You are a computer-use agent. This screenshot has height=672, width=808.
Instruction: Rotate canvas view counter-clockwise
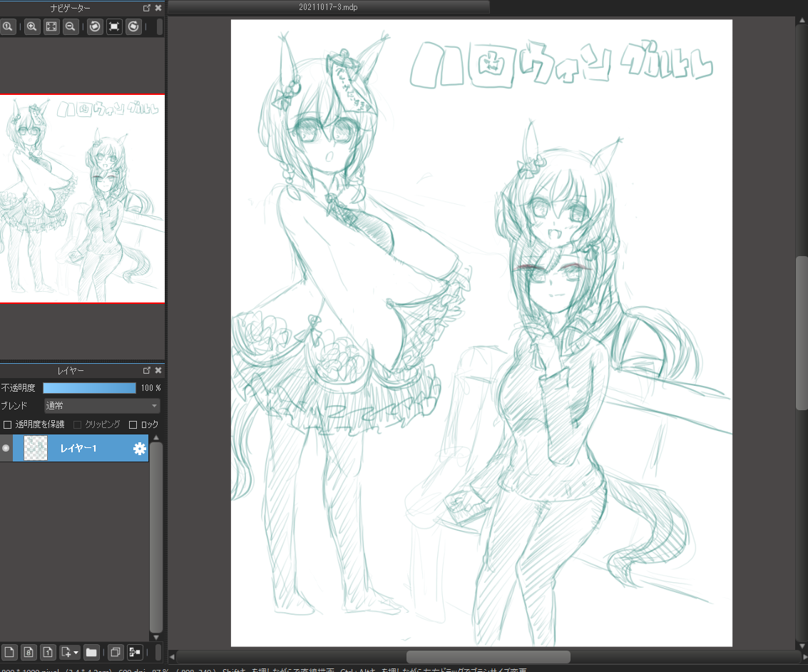click(x=94, y=27)
